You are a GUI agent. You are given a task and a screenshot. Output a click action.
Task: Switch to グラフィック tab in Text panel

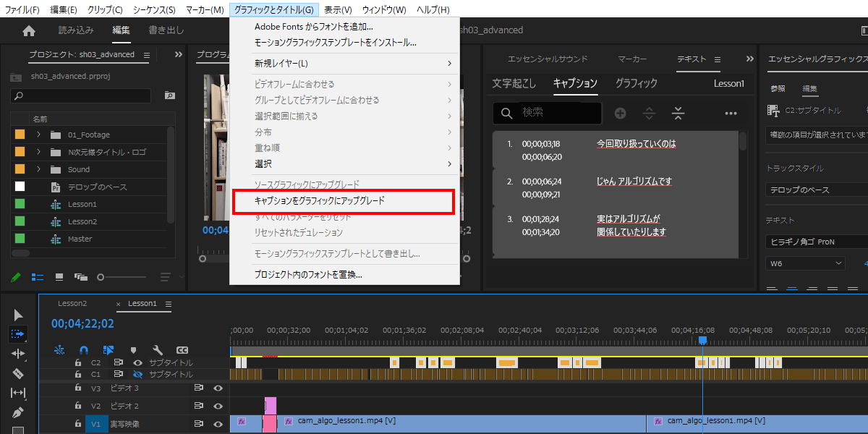[x=637, y=83]
